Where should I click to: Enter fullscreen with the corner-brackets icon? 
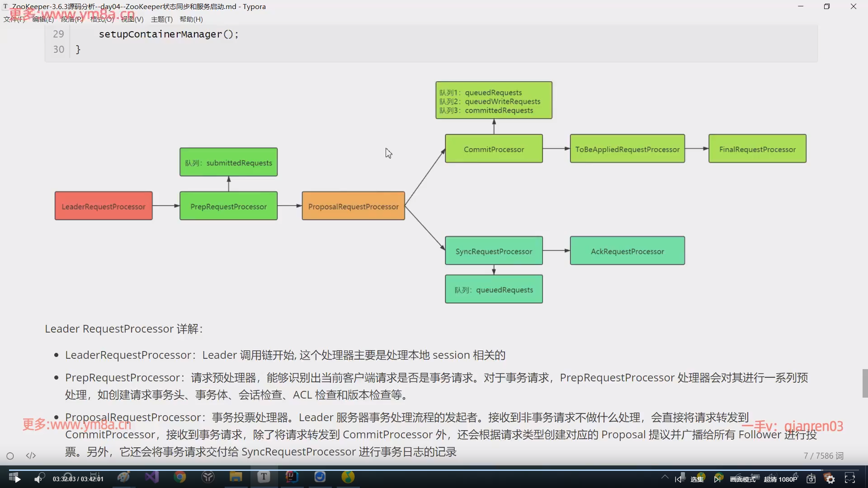[850, 479]
